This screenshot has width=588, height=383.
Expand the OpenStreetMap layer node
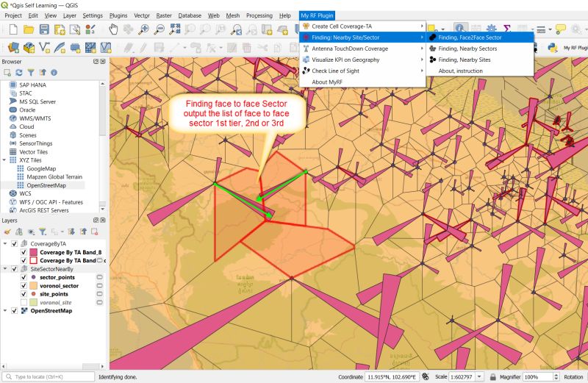point(5,311)
